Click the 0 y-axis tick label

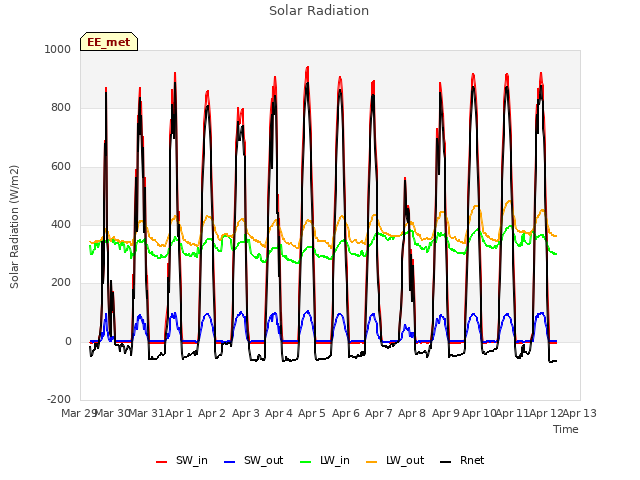tap(68, 342)
